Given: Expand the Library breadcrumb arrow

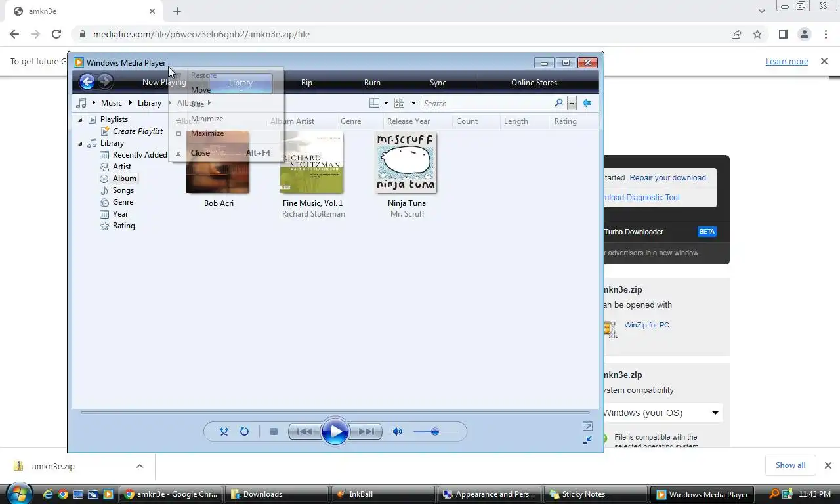Looking at the screenshot, I should 169,103.
